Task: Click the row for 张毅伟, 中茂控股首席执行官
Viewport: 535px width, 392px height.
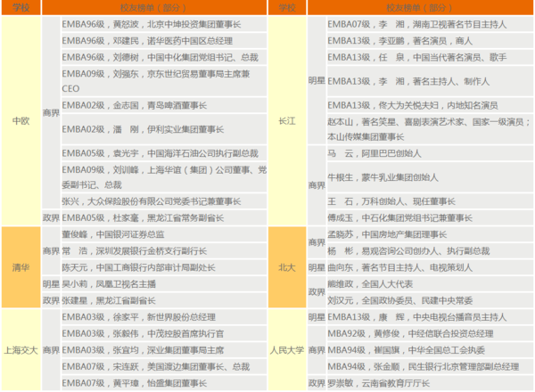Action: pyautogui.click(x=164, y=334)
